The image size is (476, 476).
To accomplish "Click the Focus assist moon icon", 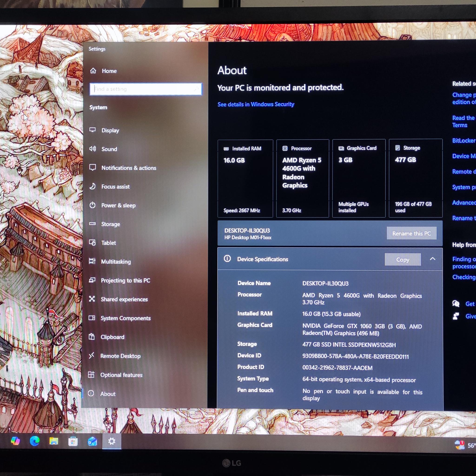I will pos(93,186).
